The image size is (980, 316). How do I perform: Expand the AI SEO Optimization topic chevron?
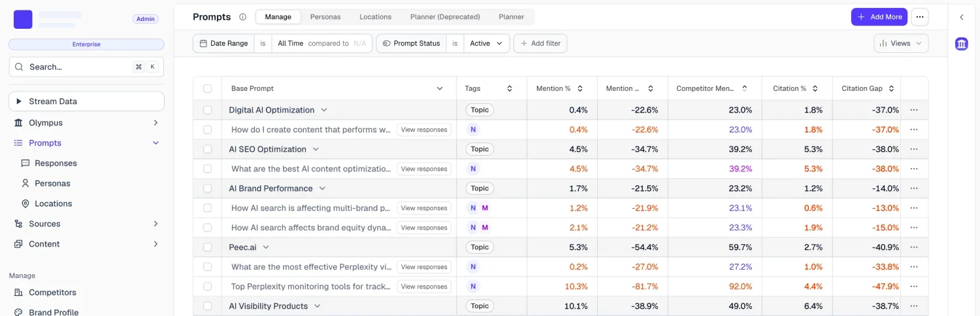click(316, 149)
